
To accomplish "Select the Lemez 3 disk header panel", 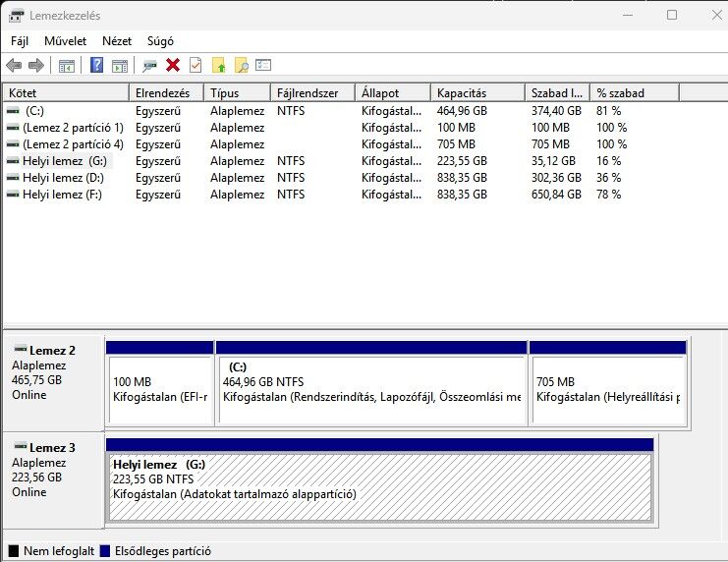I will (54, 480).
